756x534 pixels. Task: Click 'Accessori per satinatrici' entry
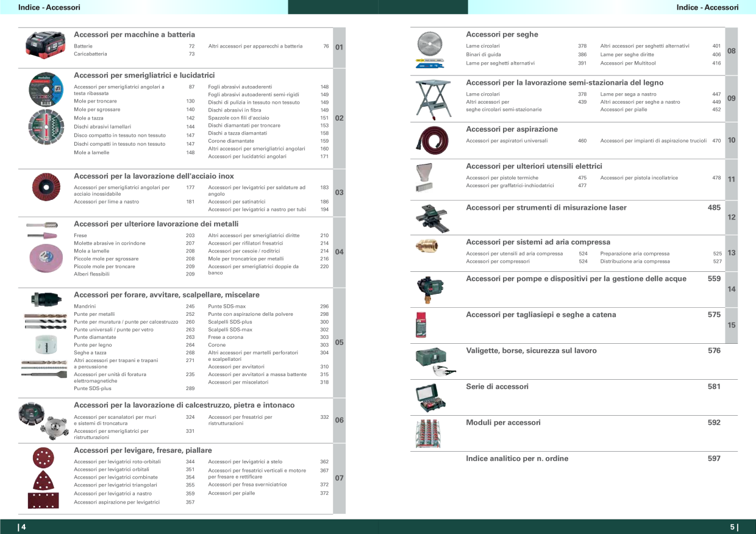click(x=237, y=202)
